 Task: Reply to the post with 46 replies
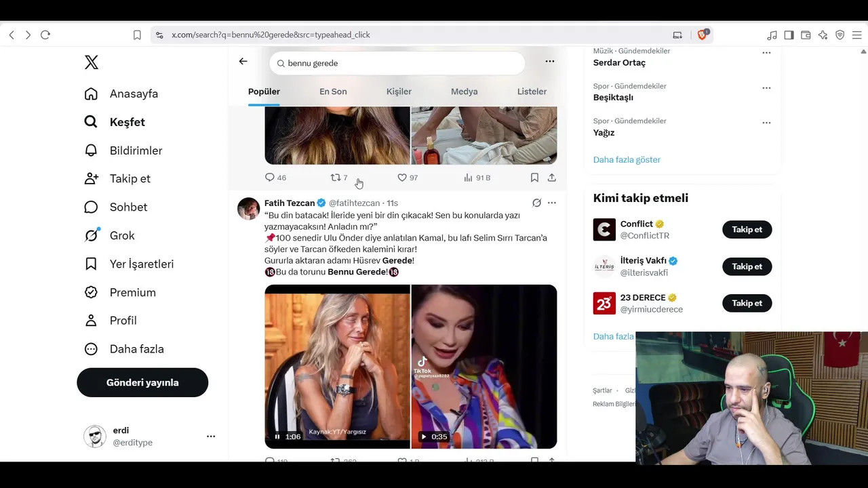point(275,178)
